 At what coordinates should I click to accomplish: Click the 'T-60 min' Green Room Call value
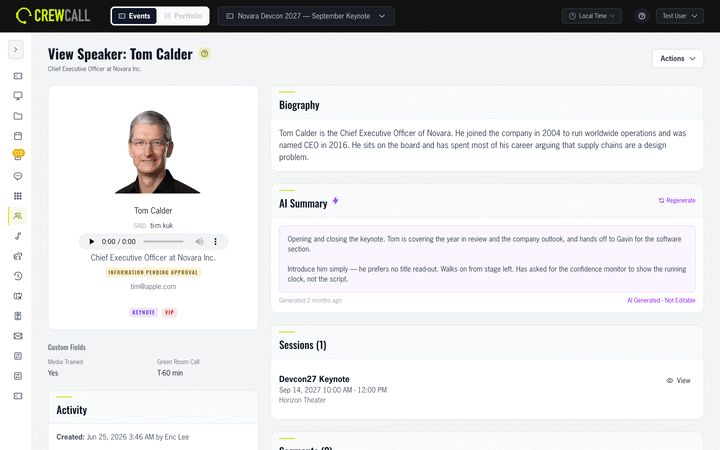coord(170,373)
